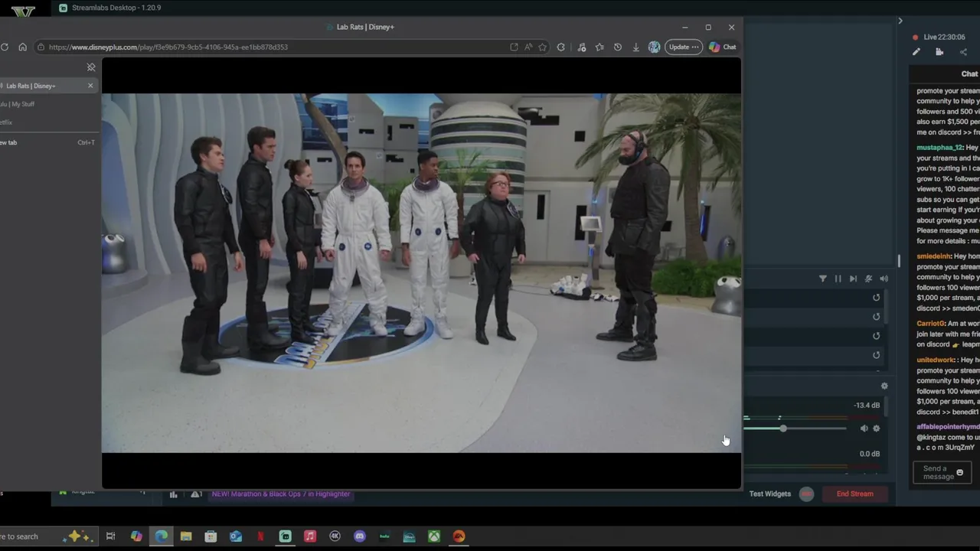Open Microsoft Edge from the taskbar
The height and width of the screenshot is (551, 980).
point(162,536)
